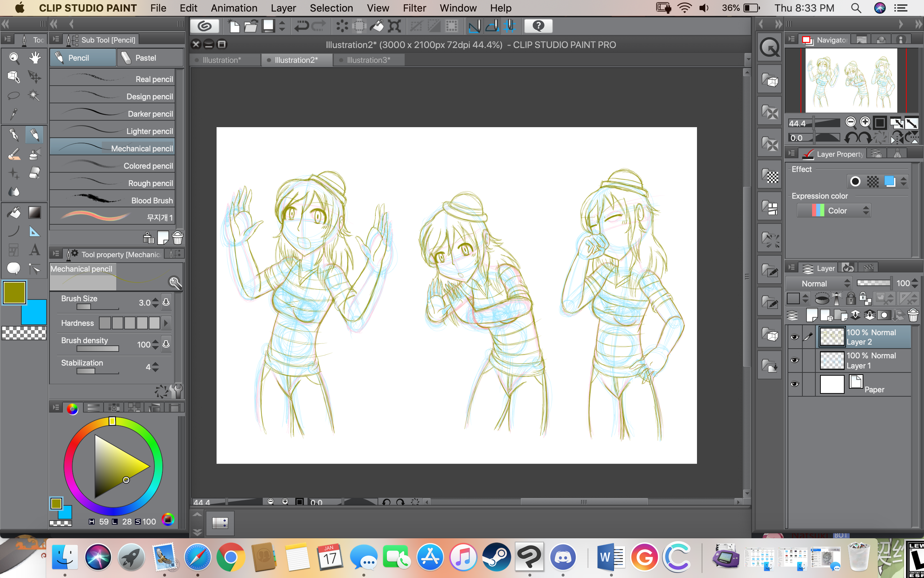Click the help question mark button
The height and width of the screenshot is (578, 924).
pos(539,26)
